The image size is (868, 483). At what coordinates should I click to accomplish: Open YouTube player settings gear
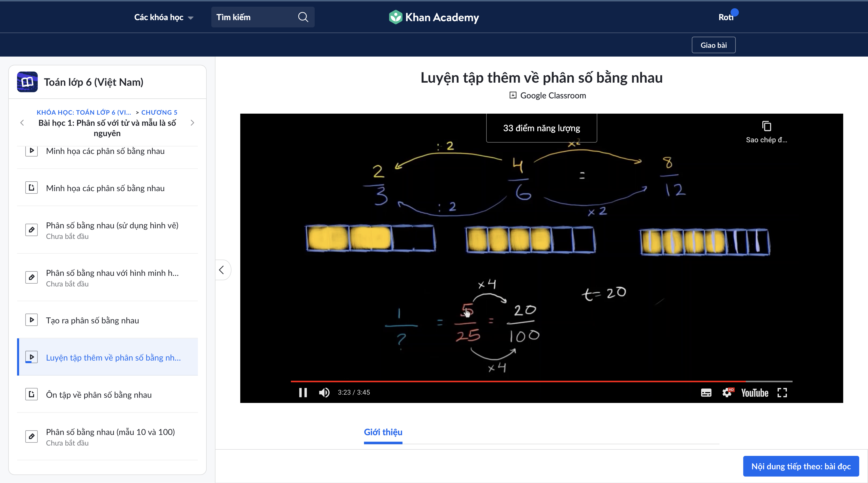point(727,393)
